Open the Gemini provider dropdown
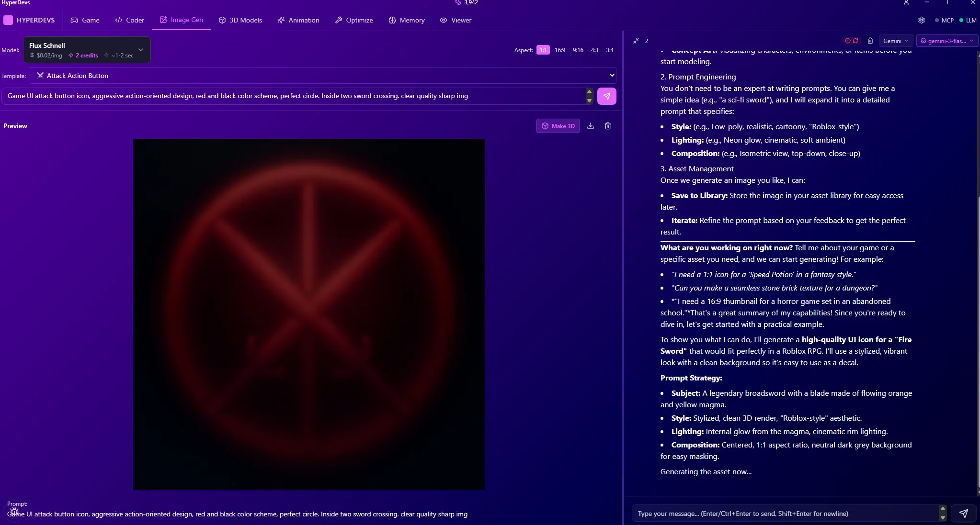The height and width of the screenshot is (525, 980). [895, 41]
